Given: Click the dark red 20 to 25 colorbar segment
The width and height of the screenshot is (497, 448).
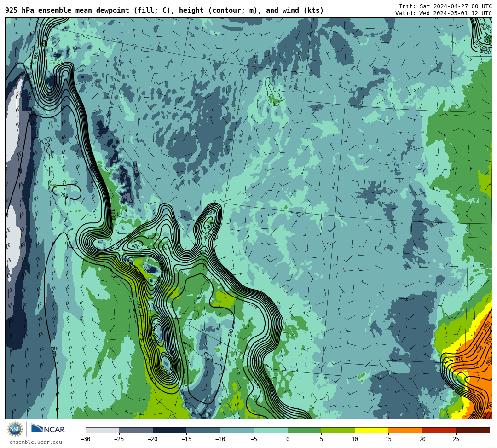Looking at the screenshot, I should [439, 430].
